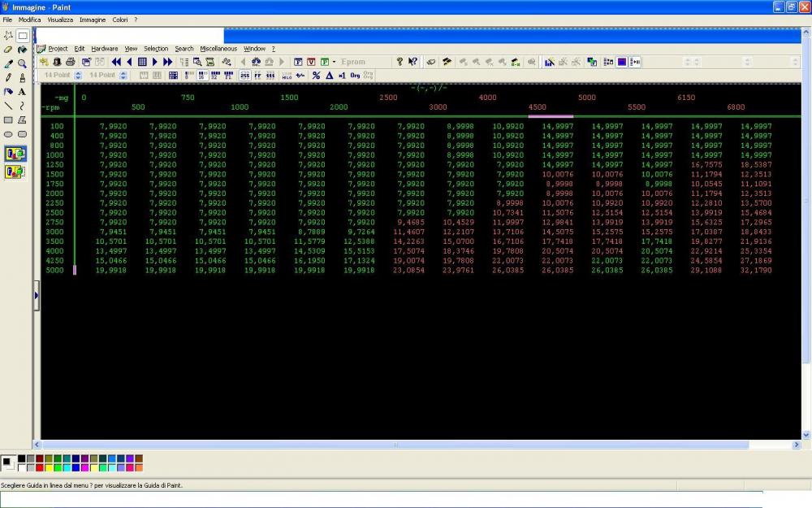
Task: Select the Free-Form Select star tool
Action: pos(8,36)
